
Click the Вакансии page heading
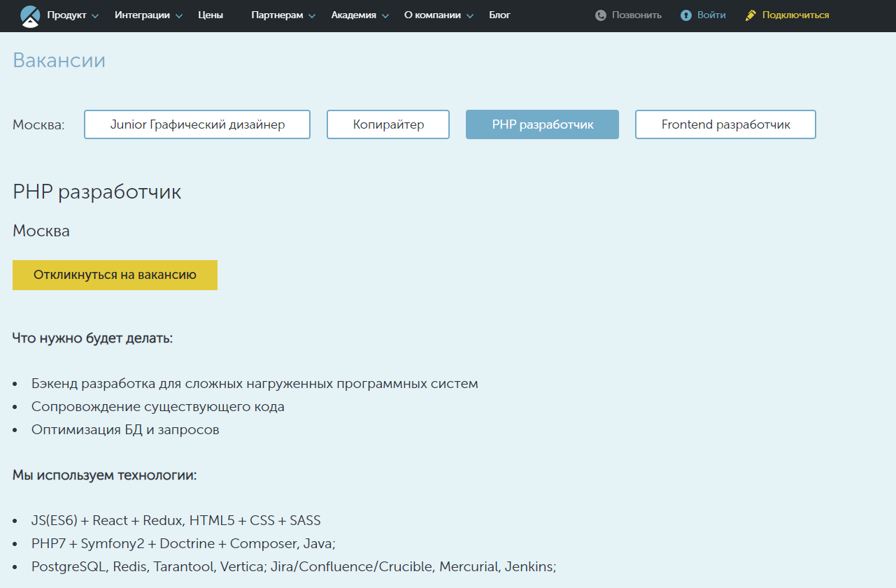coord(59,61)
